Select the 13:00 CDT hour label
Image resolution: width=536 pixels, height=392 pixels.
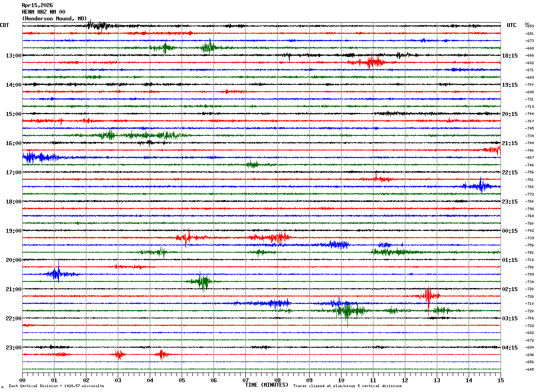pyautogui.click(x=13, y=56)
